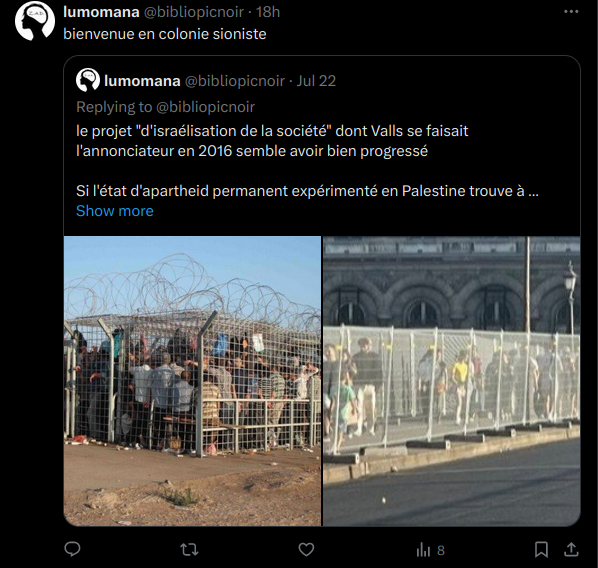The width and height of the screenshot is (598, 568).
Task: Like the post with the heart icon
Action: 306,550
